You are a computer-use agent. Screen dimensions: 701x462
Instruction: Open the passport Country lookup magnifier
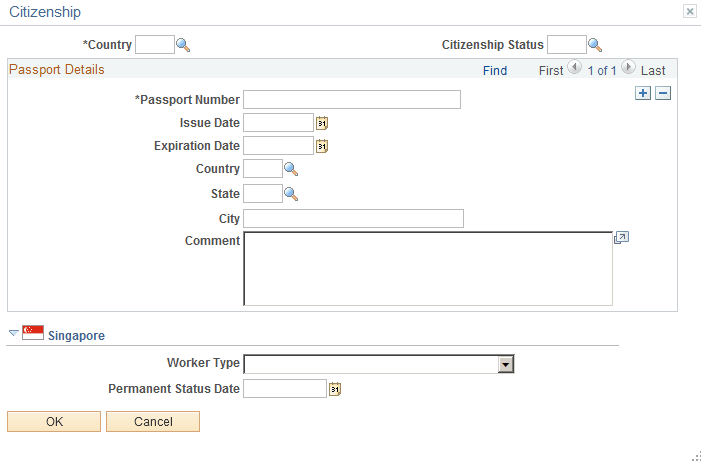click(x=291, y=169)
